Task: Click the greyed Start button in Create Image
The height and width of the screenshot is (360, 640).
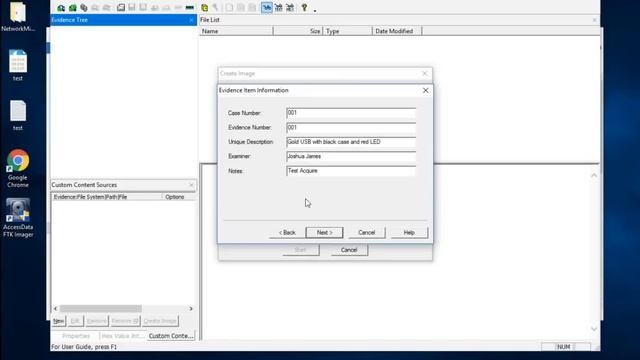Action: pos(300,250)
